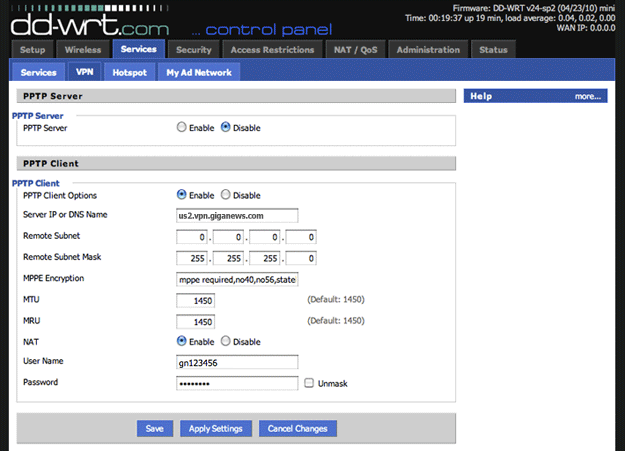Click the MTU value field
The width and height of the screenshot is (625, 451).
[196, 301]
